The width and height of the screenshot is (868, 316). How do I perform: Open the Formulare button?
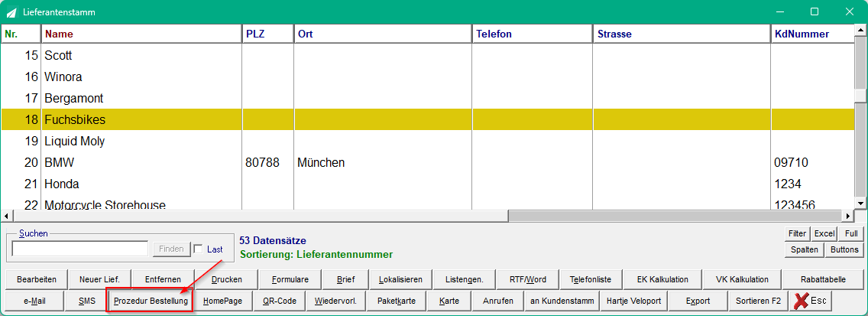pyautogui.click(x=290, y=279)
